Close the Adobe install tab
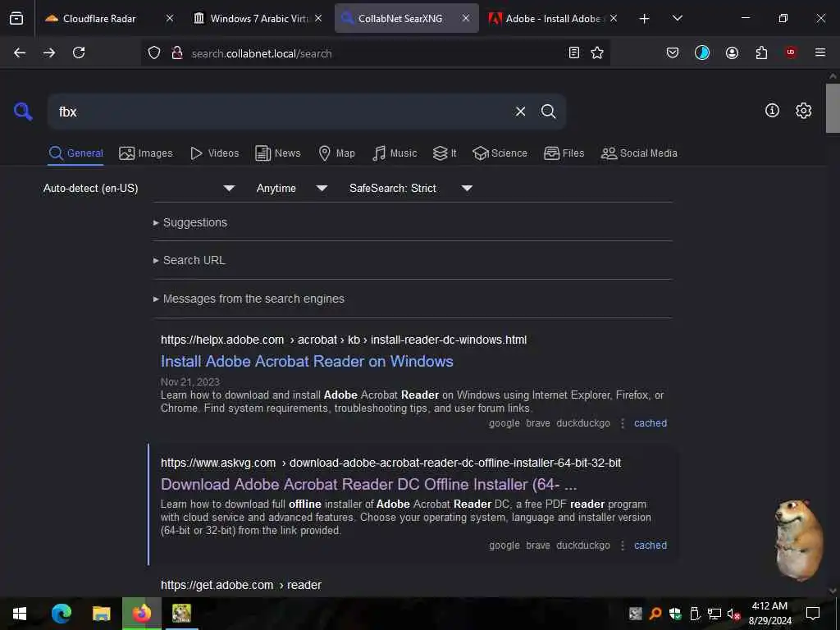The image size is (840, 630). pos(614,18)
